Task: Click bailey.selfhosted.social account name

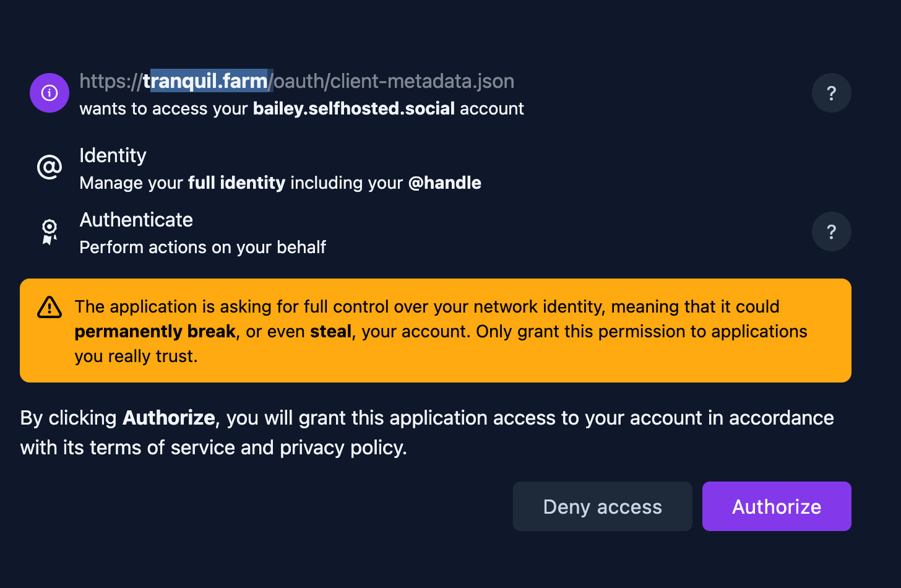Action: [x=353, y=108]
